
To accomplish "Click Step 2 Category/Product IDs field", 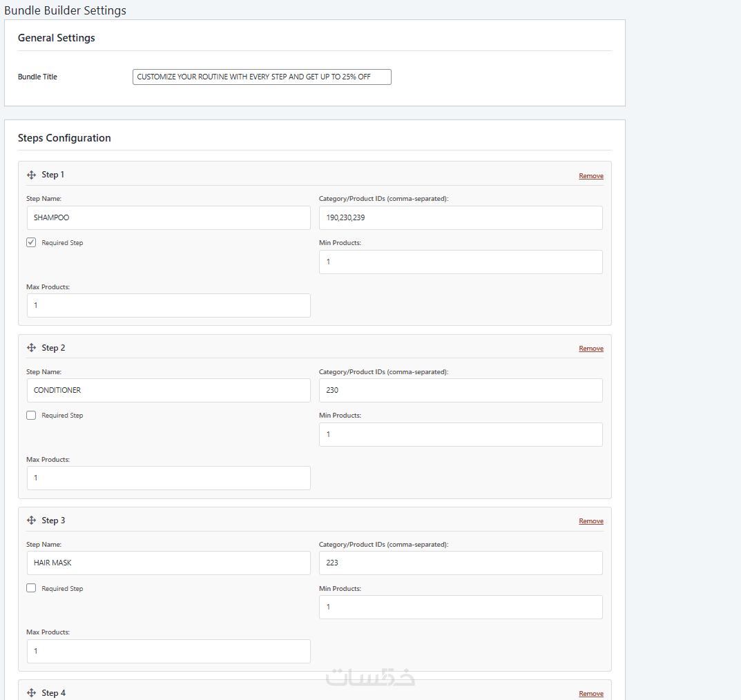I will (461, 390).
